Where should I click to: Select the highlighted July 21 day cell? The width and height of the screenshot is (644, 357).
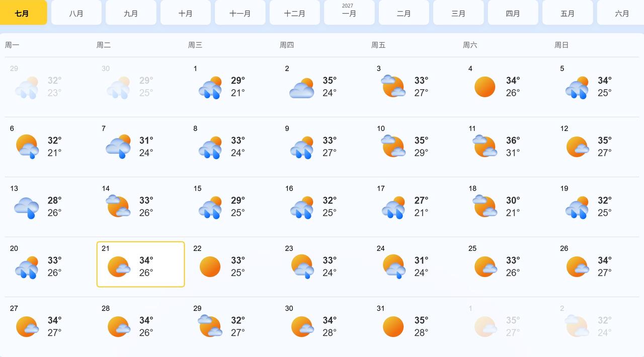click(140, 264)
